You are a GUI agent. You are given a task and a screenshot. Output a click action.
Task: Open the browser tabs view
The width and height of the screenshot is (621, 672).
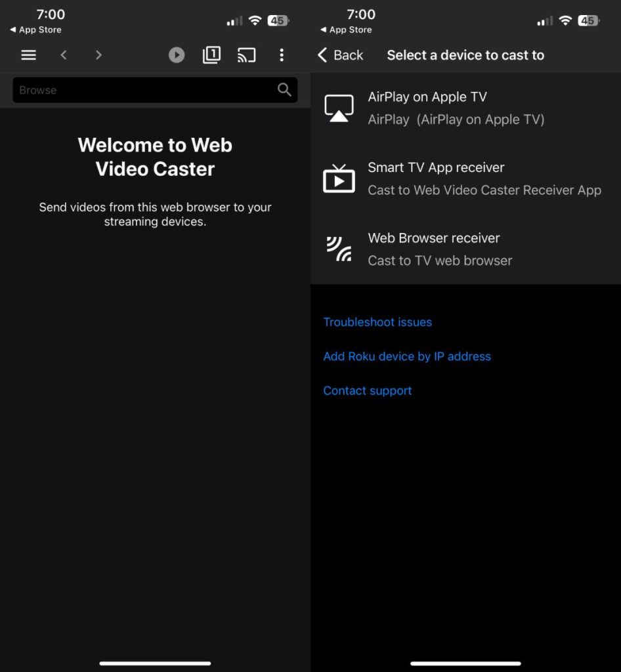[x=211, y=55]
